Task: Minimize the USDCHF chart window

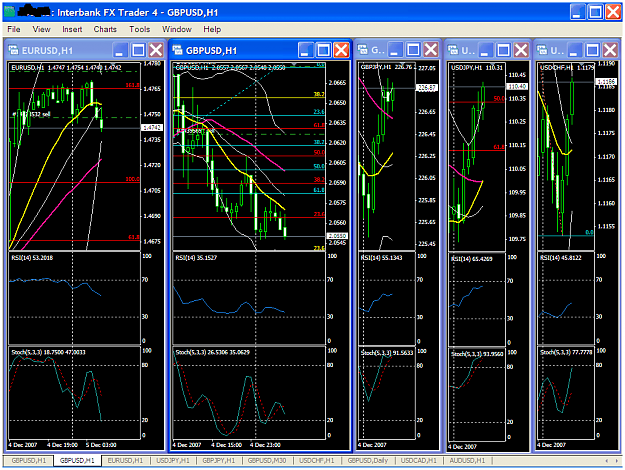Action: [x=574, y=50]
